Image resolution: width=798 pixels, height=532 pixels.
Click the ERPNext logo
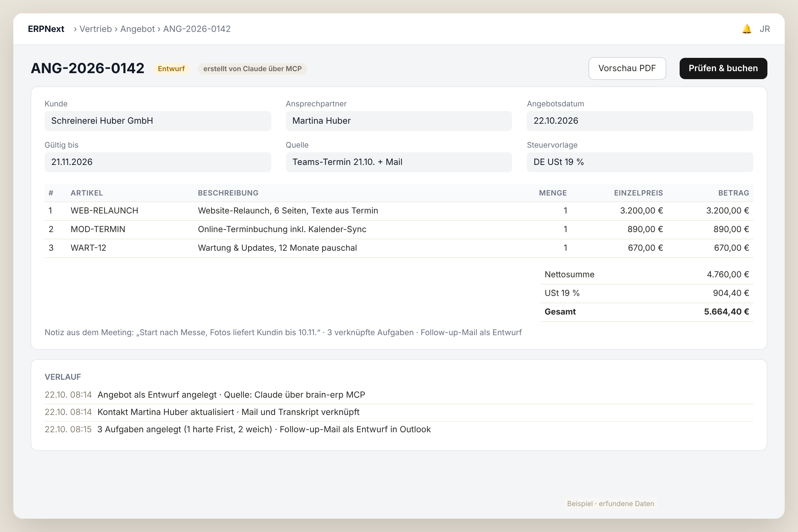point(46,29)
